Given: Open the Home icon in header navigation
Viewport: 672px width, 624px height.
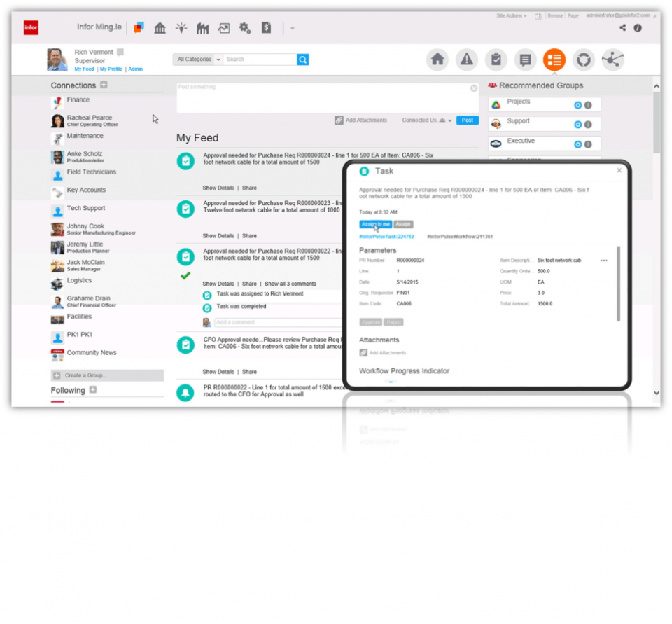Looking at the screenshot, I should click(437, 60).
